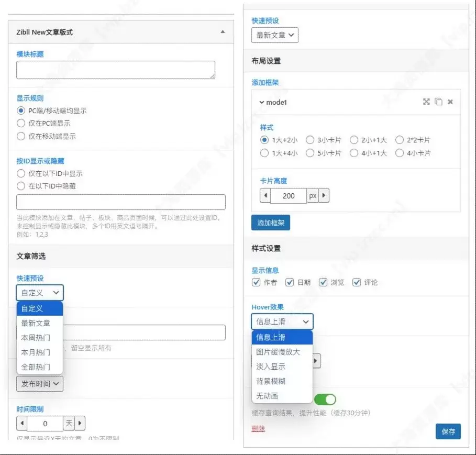Click the delete X icon on mode1 frame
476x455 pixels.
click(x=450, y=102)
